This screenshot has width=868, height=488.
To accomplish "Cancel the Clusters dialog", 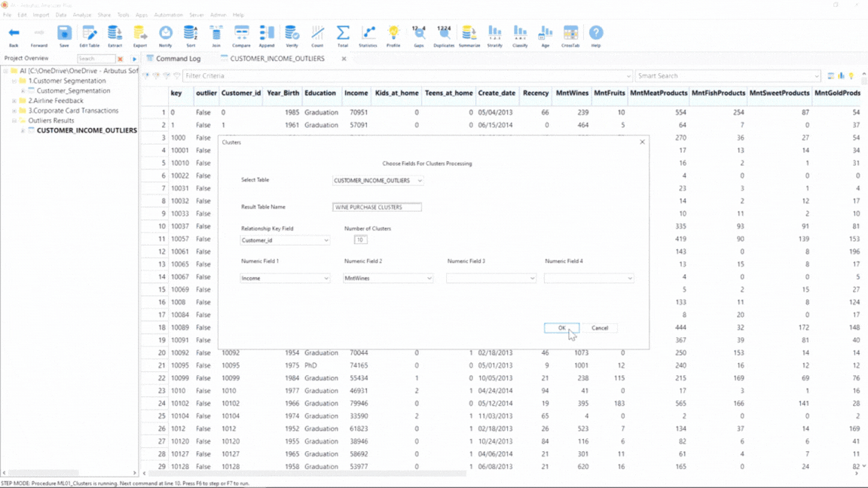I will [x=600, y=328].
